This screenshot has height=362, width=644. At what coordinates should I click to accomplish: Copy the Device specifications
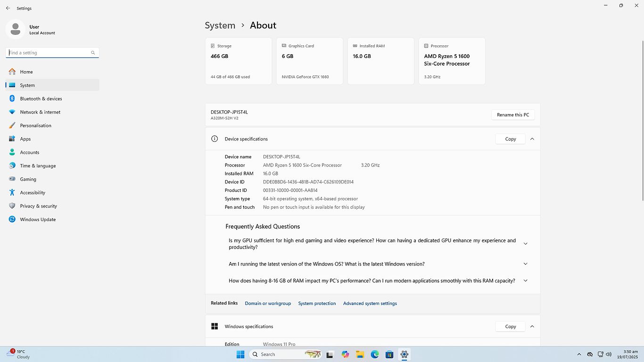pos(510,139)
